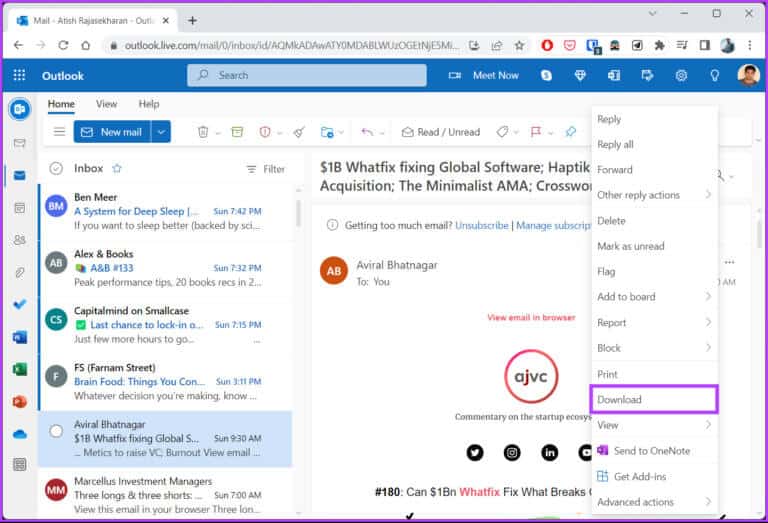Switch to the View ribbon tab

point(106,104)
